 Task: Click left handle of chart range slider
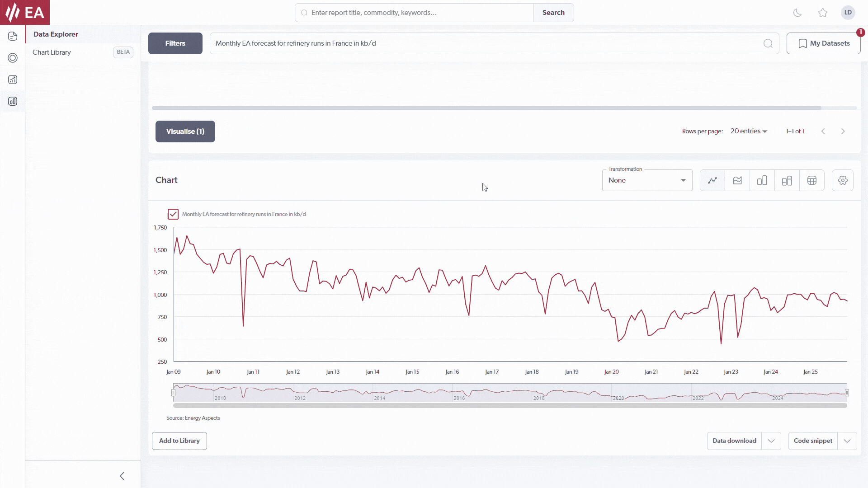173,393
